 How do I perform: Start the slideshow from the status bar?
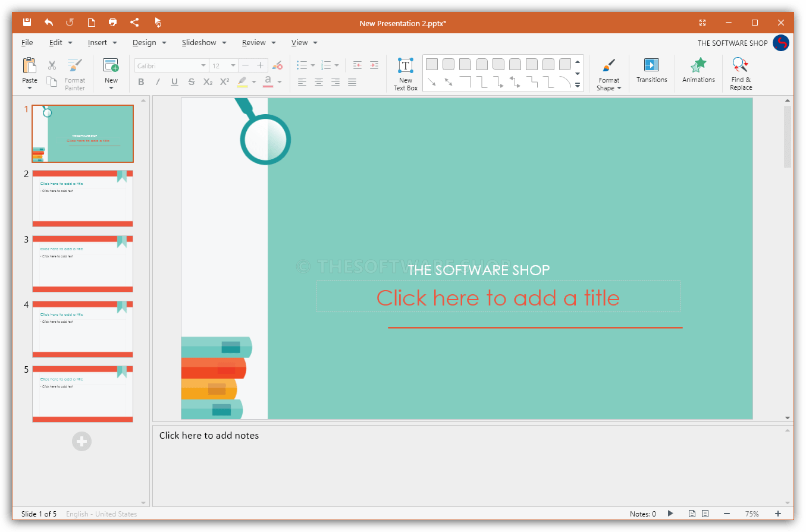coord(670,514)
